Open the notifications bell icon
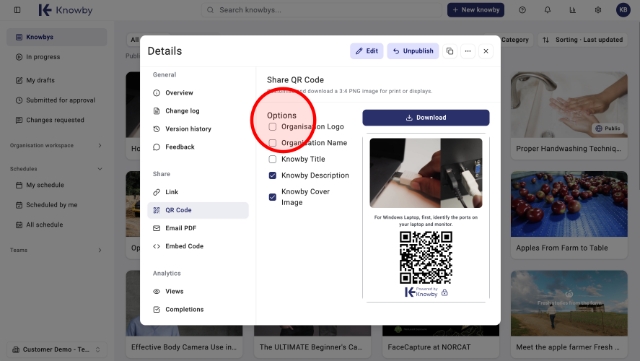Image resolution: width=640 pixels, height=361 pixels. (x=547, y=10)
